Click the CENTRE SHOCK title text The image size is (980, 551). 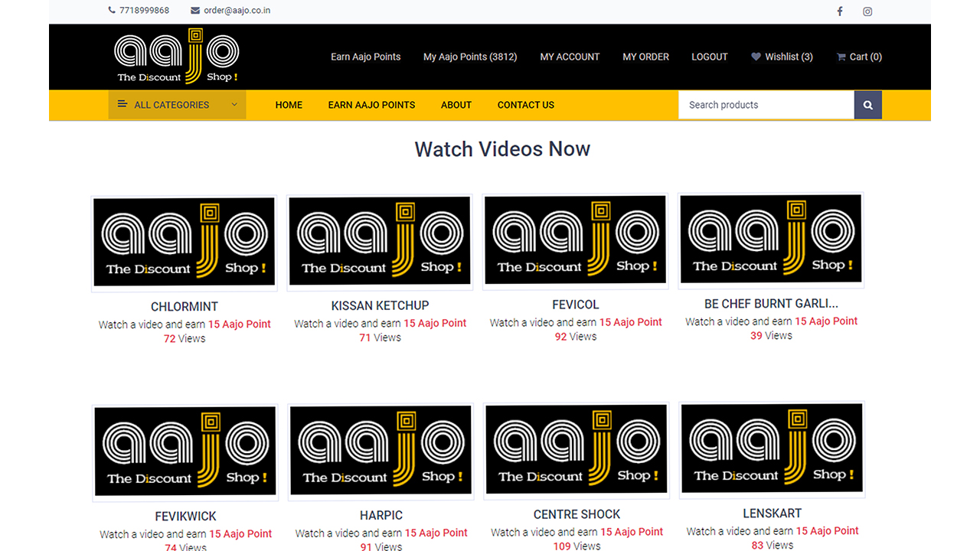(x=577, y=514)
